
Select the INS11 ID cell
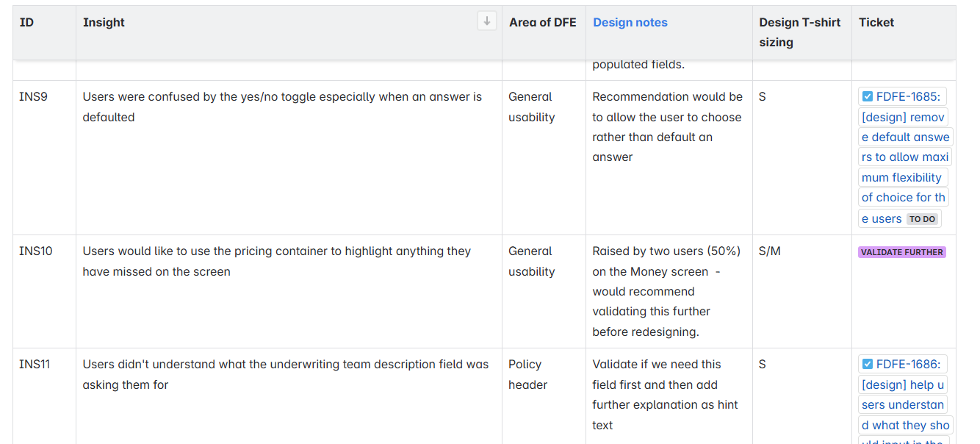[35, 365]
